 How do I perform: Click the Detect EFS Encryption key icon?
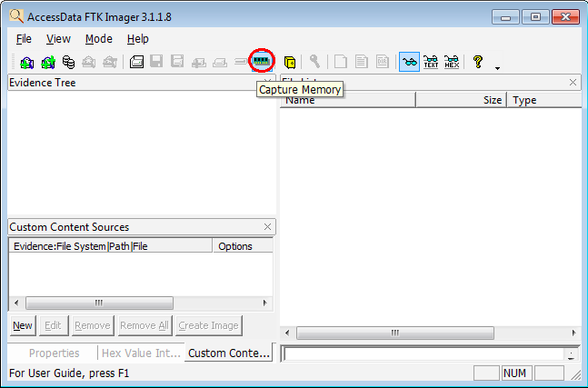click(x=314, y=62)
